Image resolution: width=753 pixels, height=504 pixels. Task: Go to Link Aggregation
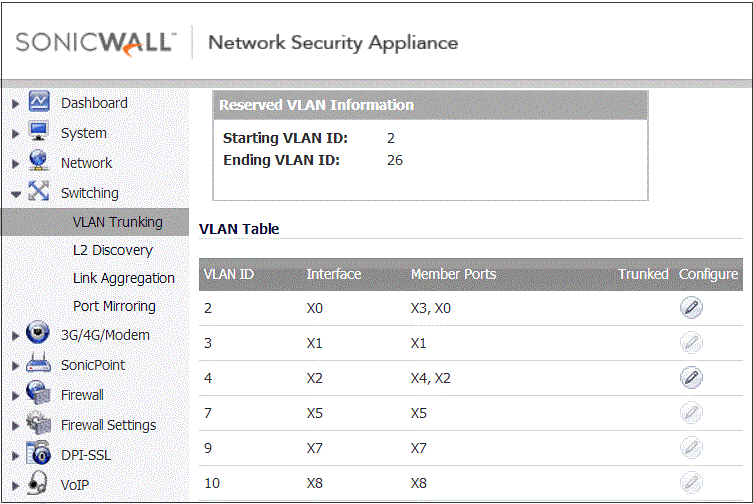[124, 278]
